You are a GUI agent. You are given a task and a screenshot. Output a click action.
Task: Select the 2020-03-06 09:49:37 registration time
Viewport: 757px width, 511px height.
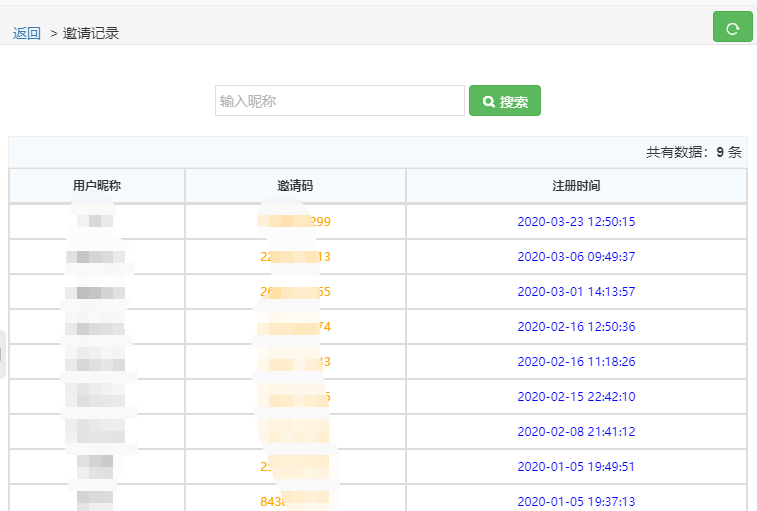tap(576, 257)
